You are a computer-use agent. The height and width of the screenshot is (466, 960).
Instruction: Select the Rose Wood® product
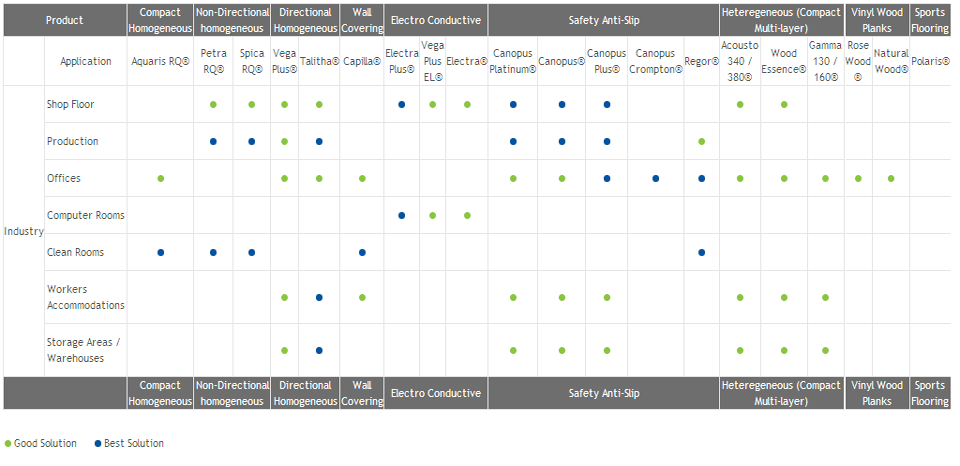pos(858,61)
